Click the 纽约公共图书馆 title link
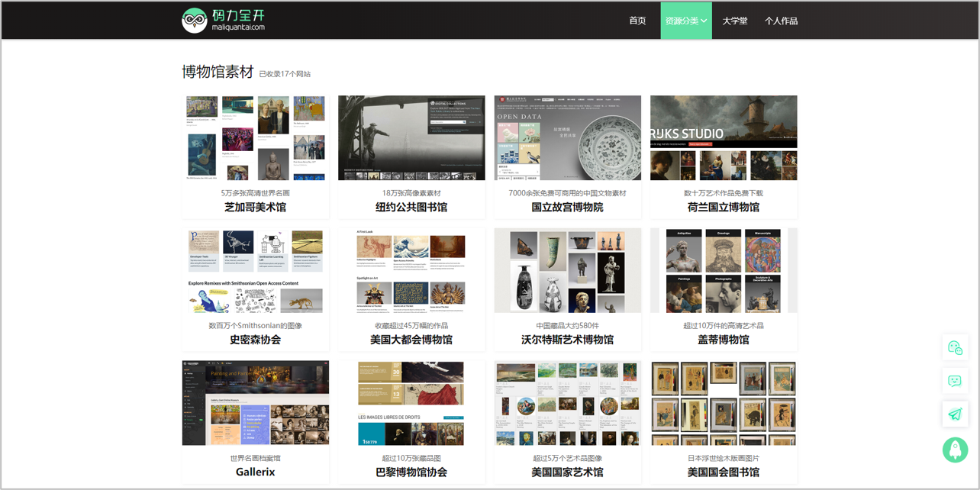Image resolution: width=980 pixels, height=490 pixels. pyautogui.click(x=411, y=207)
